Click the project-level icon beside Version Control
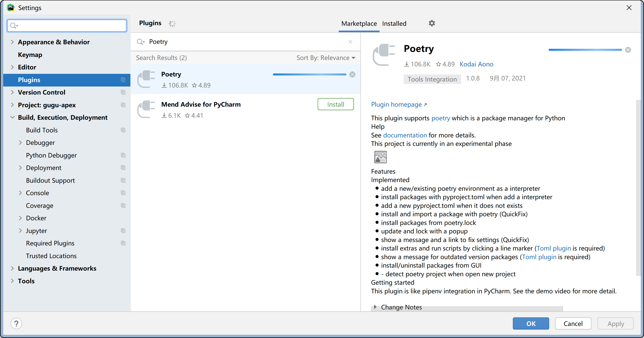The image size is (644, 338). tap(123, 92)
